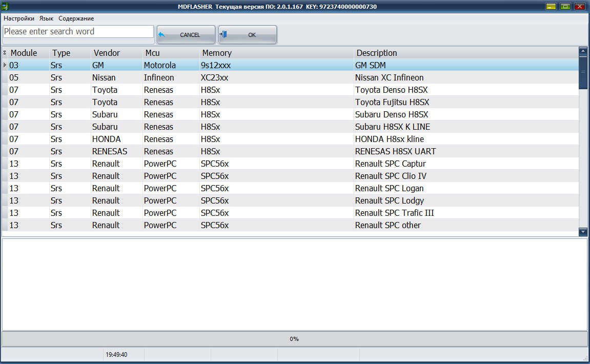
Task: Select the Renault SPC Logan row
Action: click(291, 188)
